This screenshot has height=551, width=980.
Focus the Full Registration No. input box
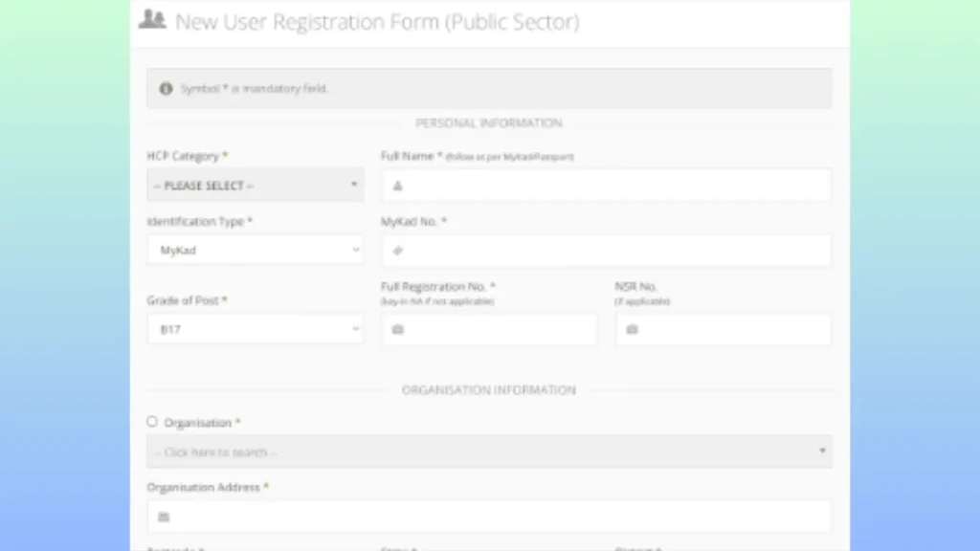click(x=498, y=329)
